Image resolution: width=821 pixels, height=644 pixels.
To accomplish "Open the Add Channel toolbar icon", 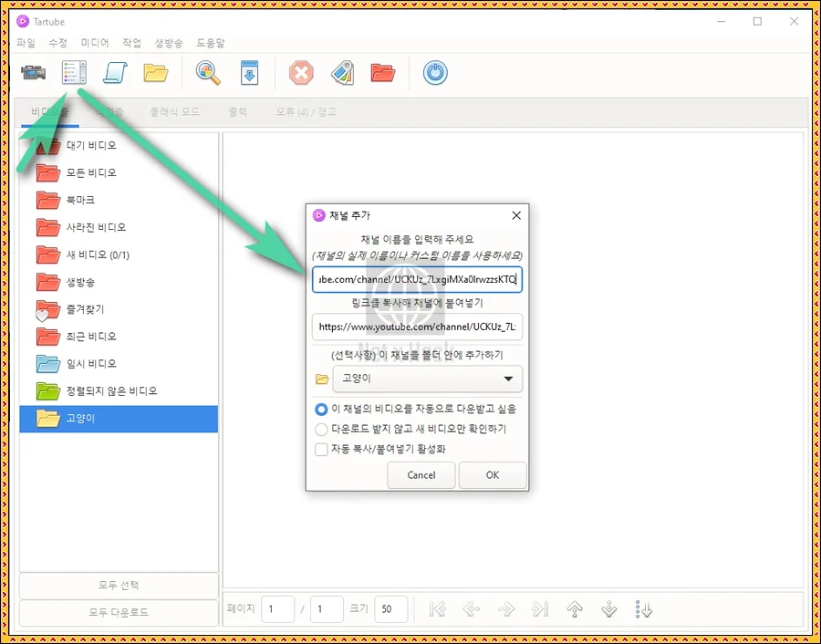I will [x=74, y=72].
